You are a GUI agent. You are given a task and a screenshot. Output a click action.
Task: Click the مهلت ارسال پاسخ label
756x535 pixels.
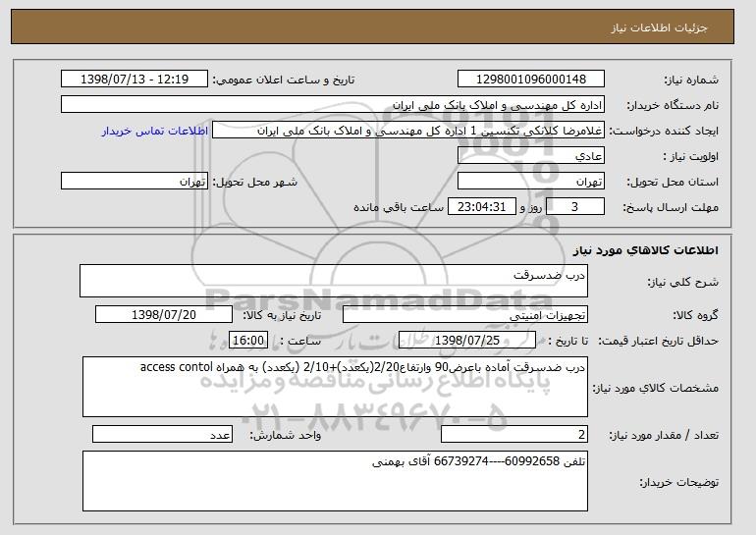tap(671, 207)
